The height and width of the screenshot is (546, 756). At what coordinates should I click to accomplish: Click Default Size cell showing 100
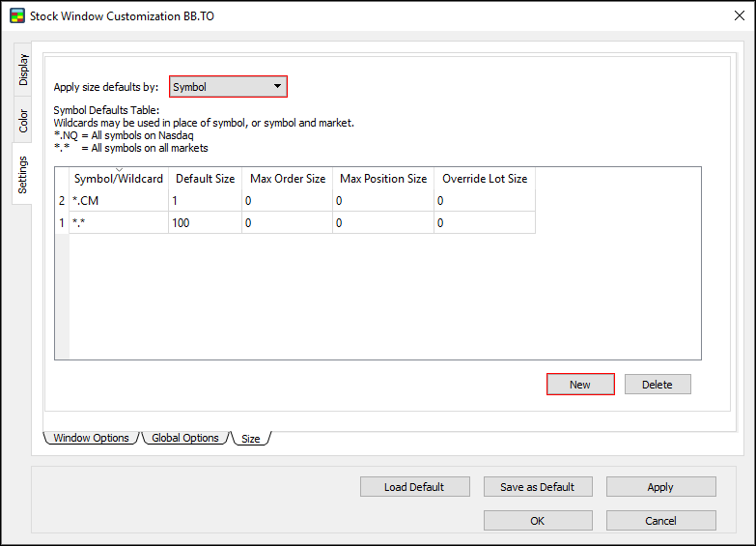coord(205,223)
